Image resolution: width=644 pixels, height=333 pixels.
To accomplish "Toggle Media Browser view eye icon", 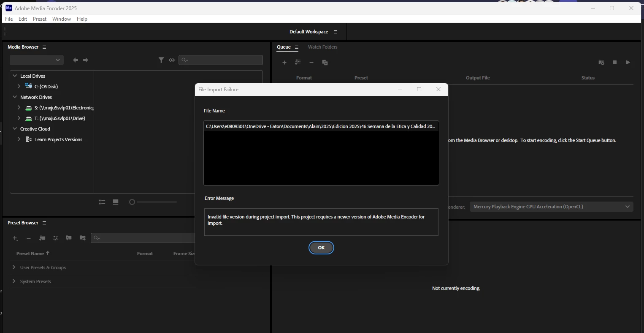I will click(x=172, y=60).
